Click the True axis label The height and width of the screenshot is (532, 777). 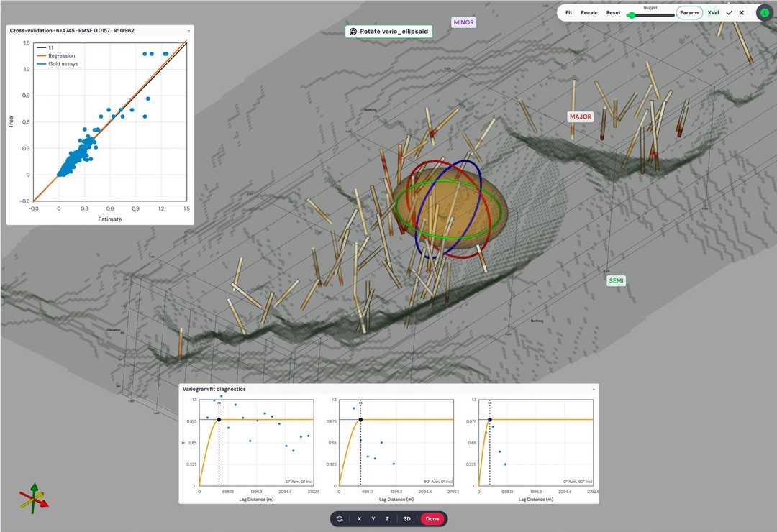pyautogui.click(x=10, y=121)
